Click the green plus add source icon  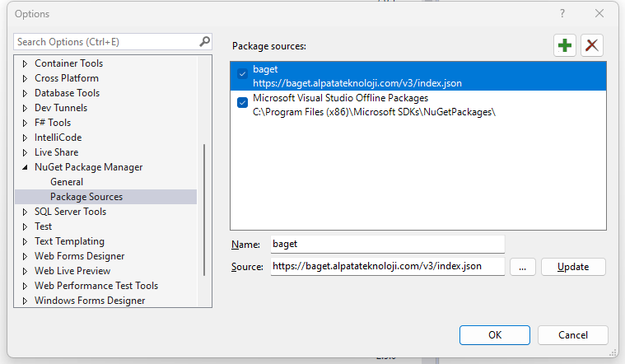coord(565,45)
